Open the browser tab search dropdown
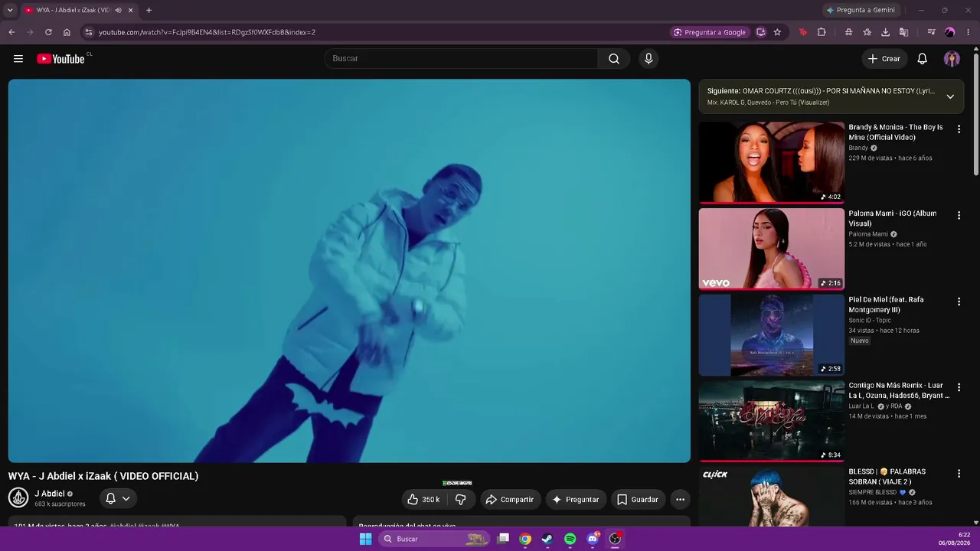The width and height of the screenshot is (980, 551). point(10,10)
